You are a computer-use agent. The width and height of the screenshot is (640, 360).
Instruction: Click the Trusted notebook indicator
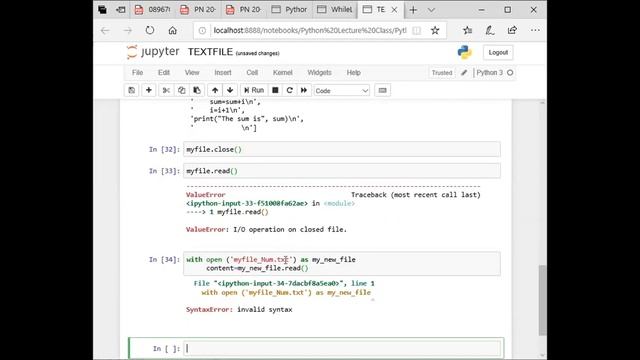coord(442,73)
